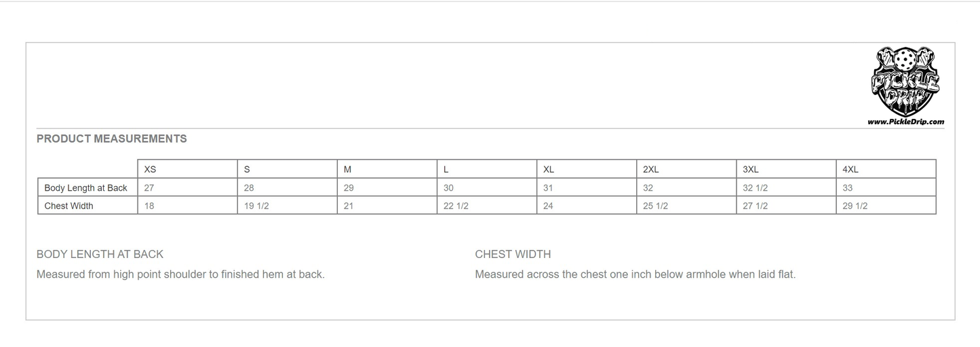Click the Pickle Drip logo

click(x=905, y=81)
